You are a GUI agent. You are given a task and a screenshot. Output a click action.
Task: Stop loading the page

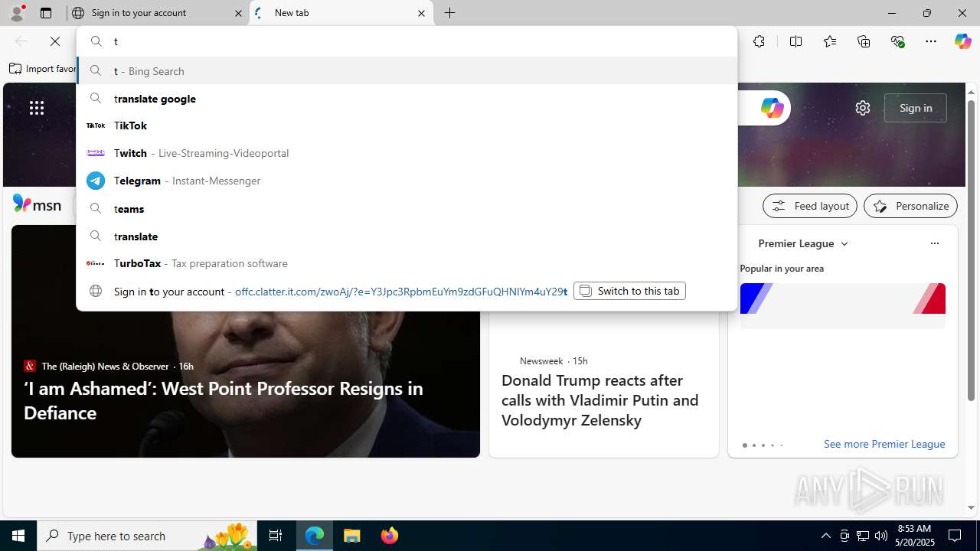coord(55,41)
